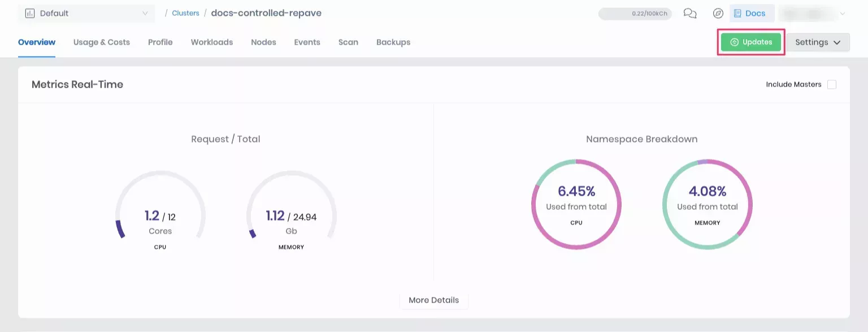Screen dimensions: 868x332
Task: Switch to the Workloads tab
Action: tap(211, 42)
